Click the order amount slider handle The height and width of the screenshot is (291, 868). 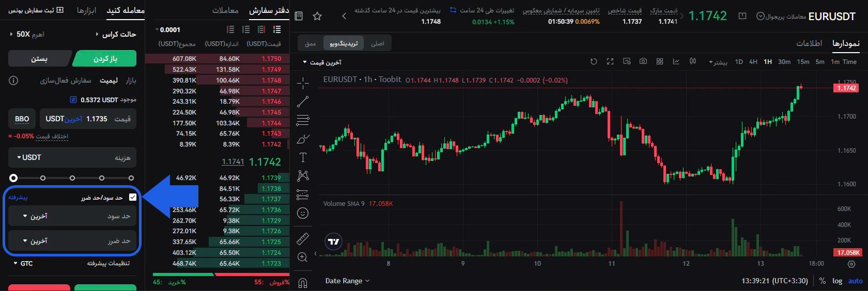click(x=13, y=178)
